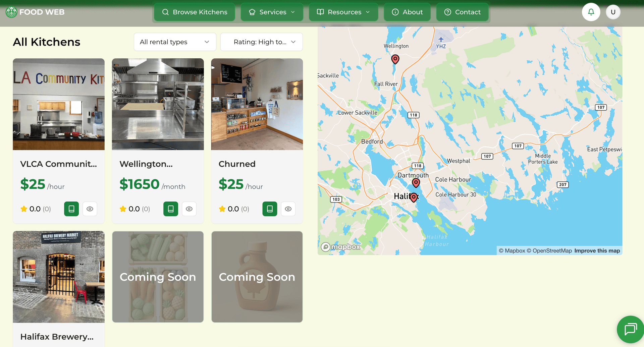Open the About page
644x347 pixels.
coord(407,12)
